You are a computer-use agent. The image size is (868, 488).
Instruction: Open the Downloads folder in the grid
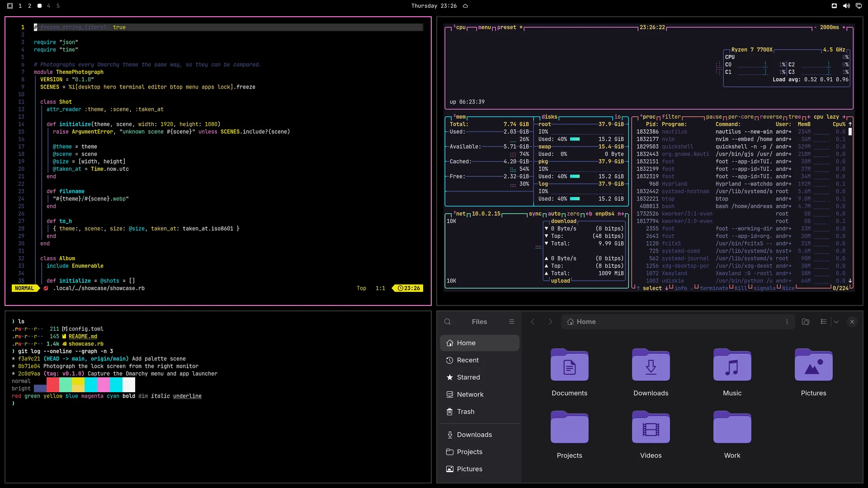[x=651, y=373]
